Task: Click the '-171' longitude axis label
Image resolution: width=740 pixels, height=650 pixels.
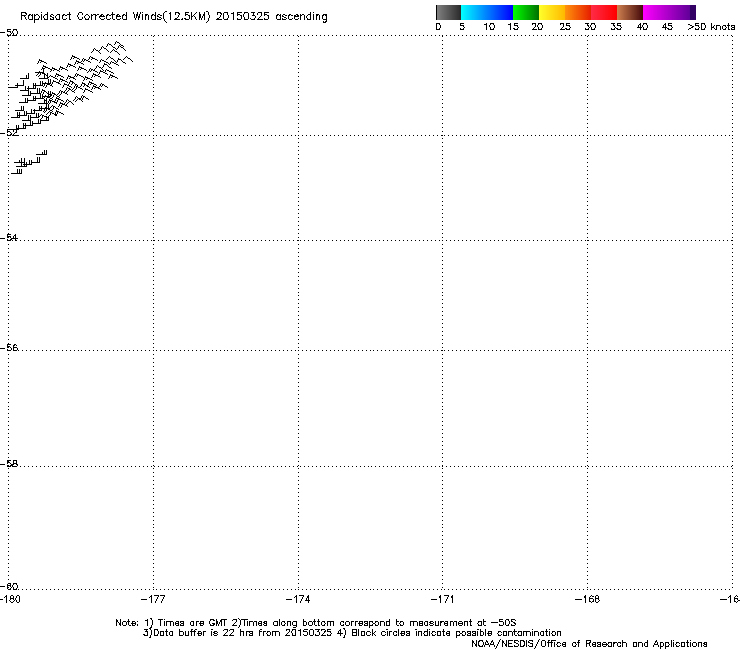Action: coord(443,599)
